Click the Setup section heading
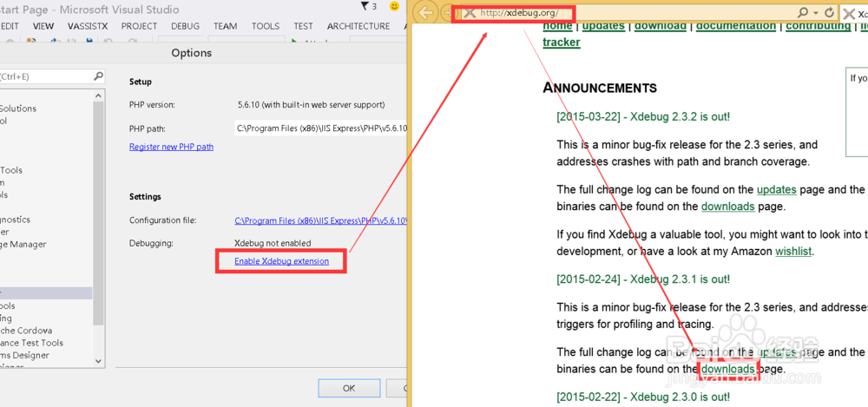 141,82
